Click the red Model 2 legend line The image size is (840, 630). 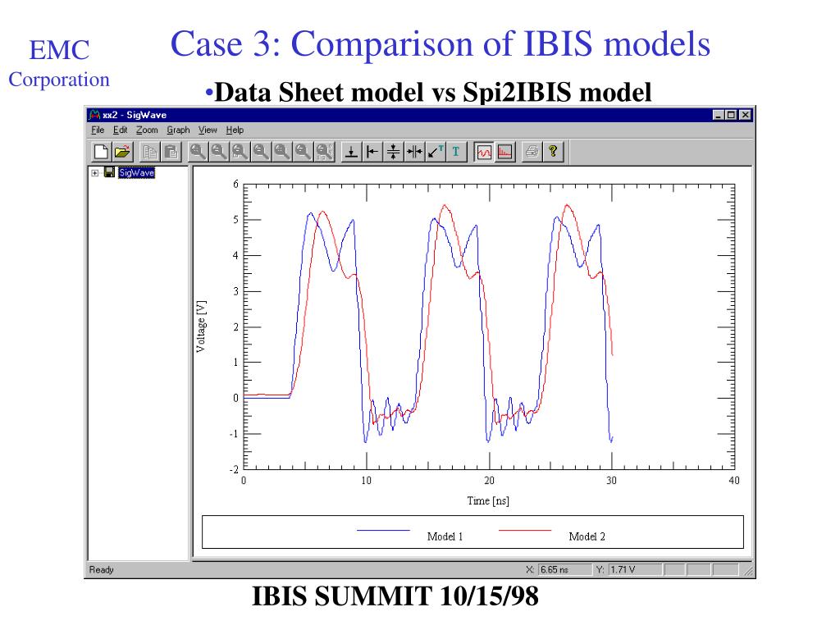click(525, 531)
